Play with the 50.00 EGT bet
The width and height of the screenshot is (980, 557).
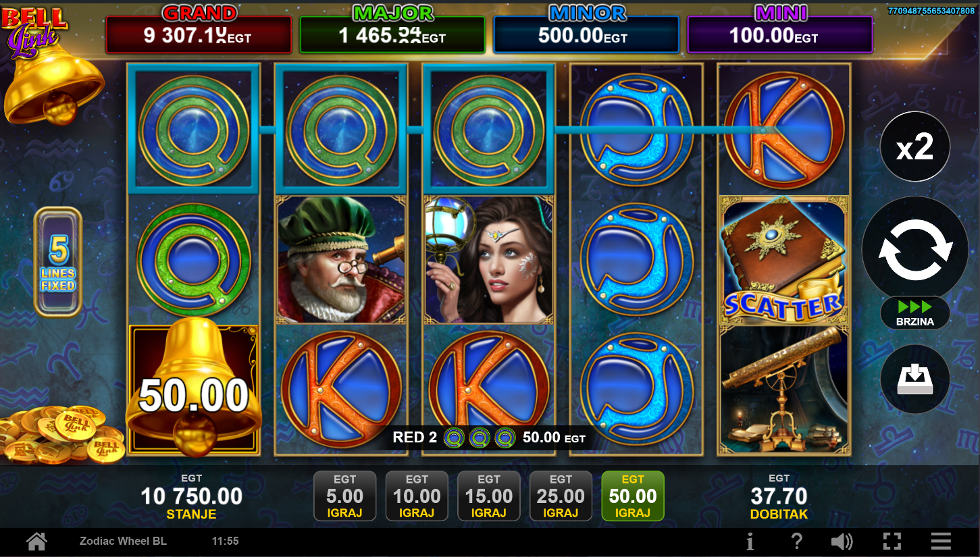click(x=633, y=496)
